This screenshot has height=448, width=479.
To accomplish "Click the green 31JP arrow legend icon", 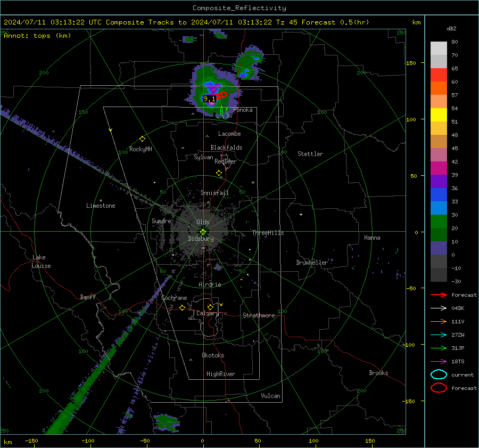I will coord(439,348).
